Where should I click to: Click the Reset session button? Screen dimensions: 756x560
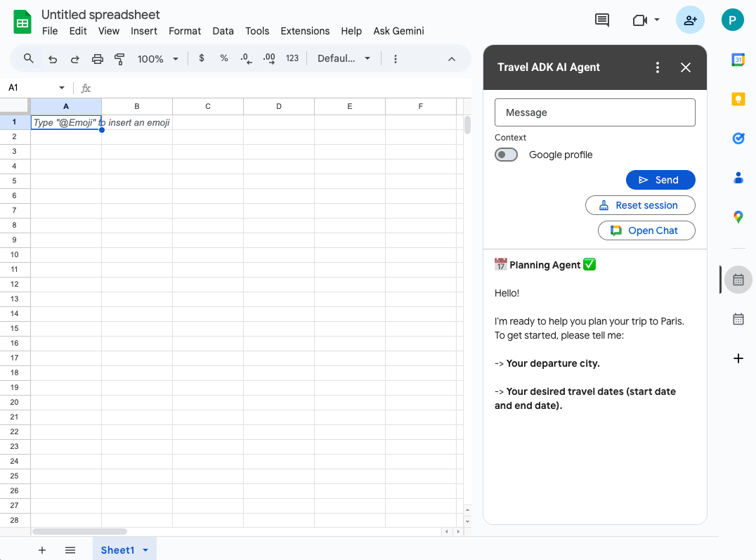point(639,205)
